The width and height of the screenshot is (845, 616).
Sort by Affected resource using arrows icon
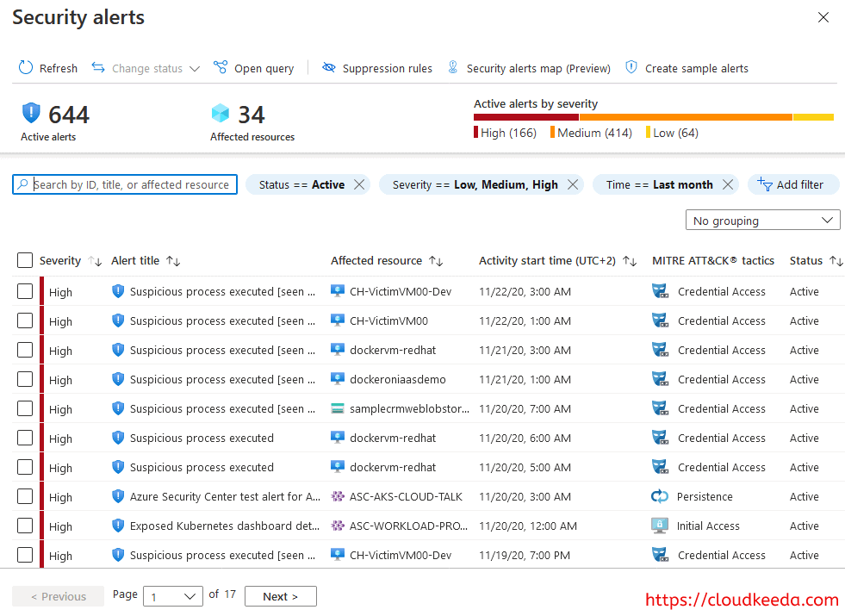[436, 261]
